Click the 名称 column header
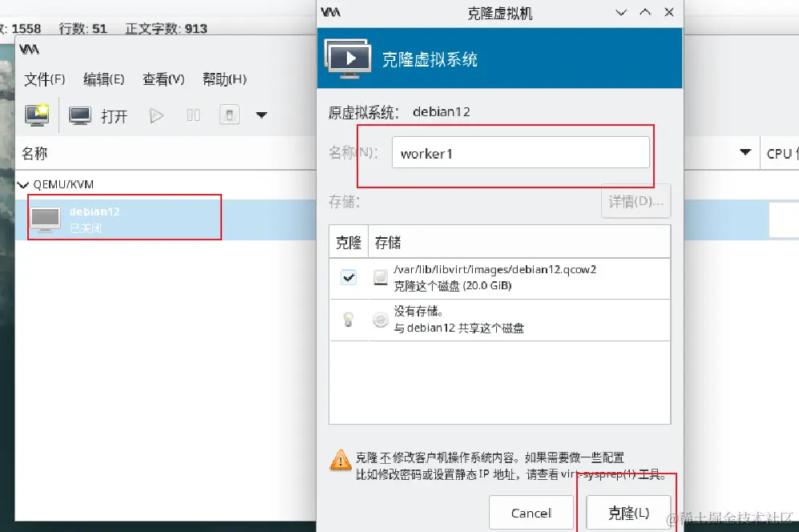 pyautogui.click(x=34, y=153)
